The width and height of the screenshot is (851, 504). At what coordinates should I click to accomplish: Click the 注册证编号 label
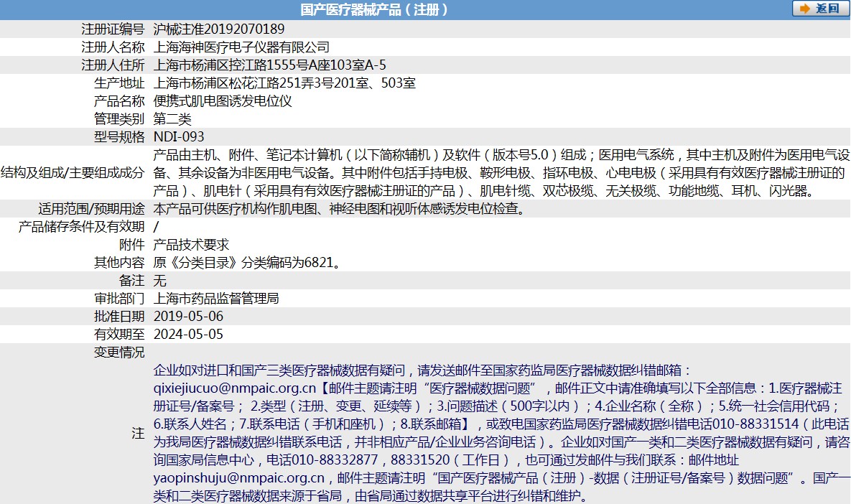click(x=113, y=29)
